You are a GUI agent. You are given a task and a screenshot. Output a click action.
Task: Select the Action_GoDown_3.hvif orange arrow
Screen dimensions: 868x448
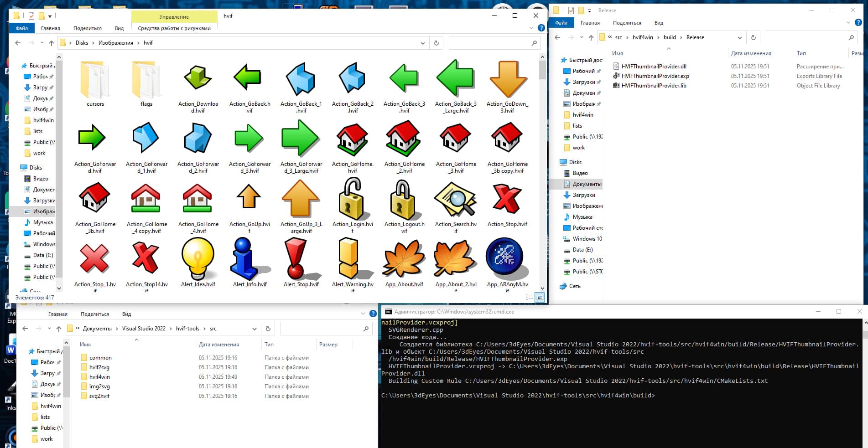(x=507, y=80)
